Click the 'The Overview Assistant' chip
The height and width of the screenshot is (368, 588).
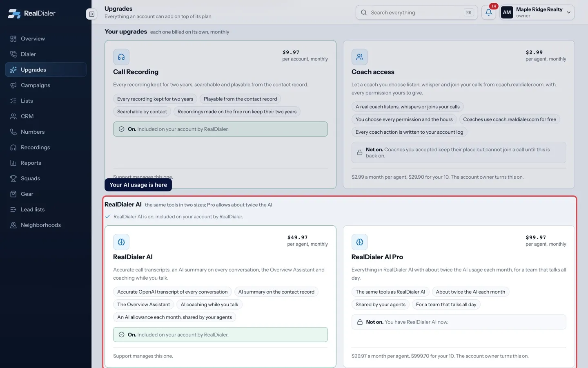tap(144, 305)
